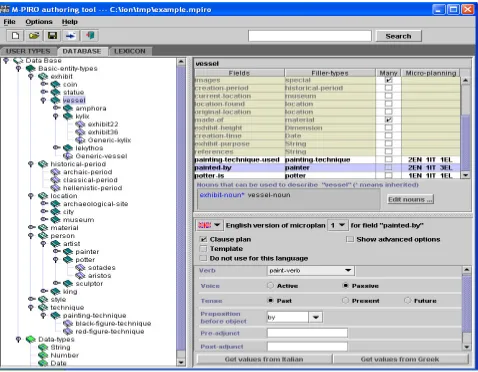Open the Preposition before object dropdown arrow

tap(316, 317)
